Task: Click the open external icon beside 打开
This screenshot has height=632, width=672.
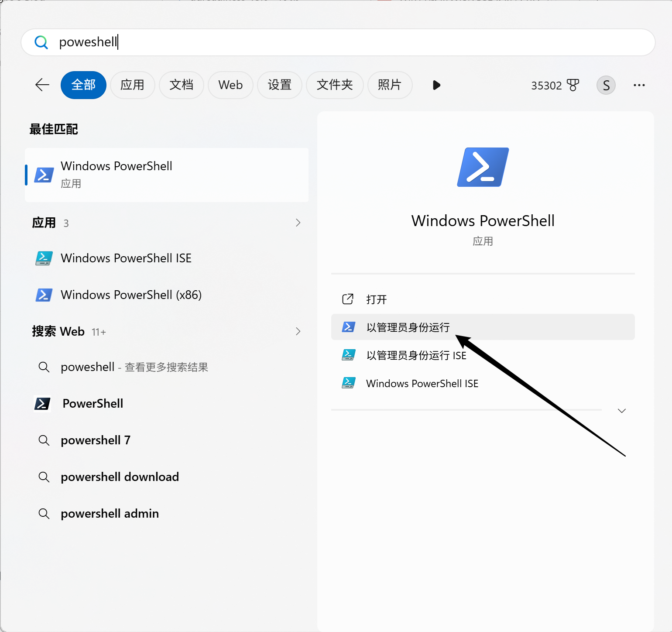Action: (x=348, y=299)
